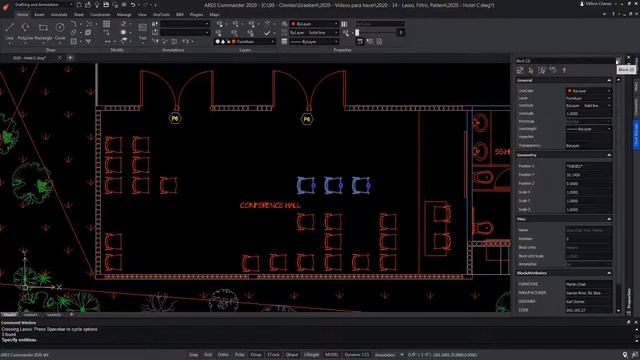Click the New document icon in quick access
640x360 pixels.
(x=79, y=5)
